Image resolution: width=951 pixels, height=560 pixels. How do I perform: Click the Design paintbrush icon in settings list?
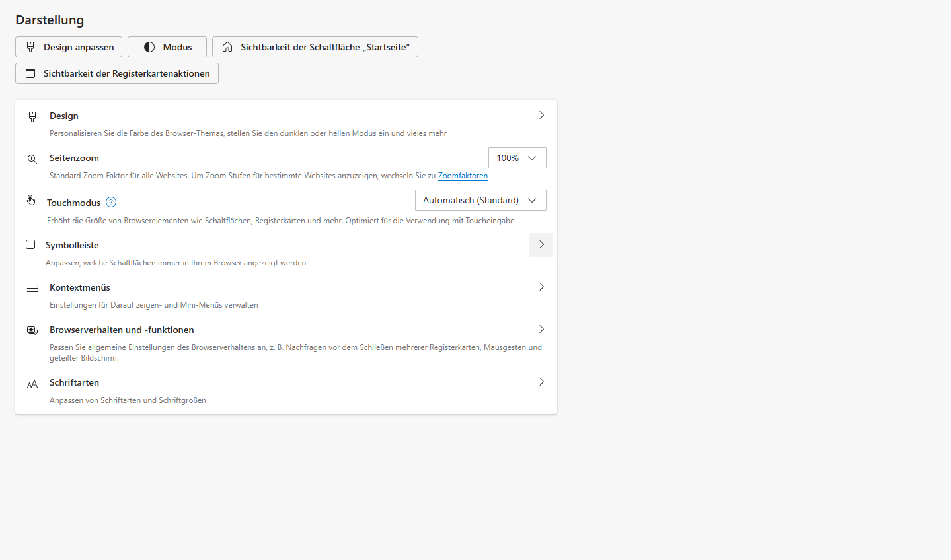32,116
